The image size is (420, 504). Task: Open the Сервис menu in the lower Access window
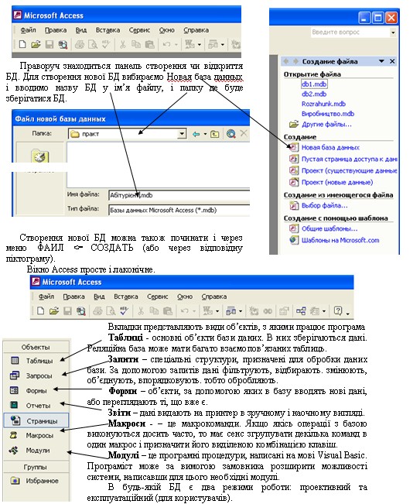(158, 297)
